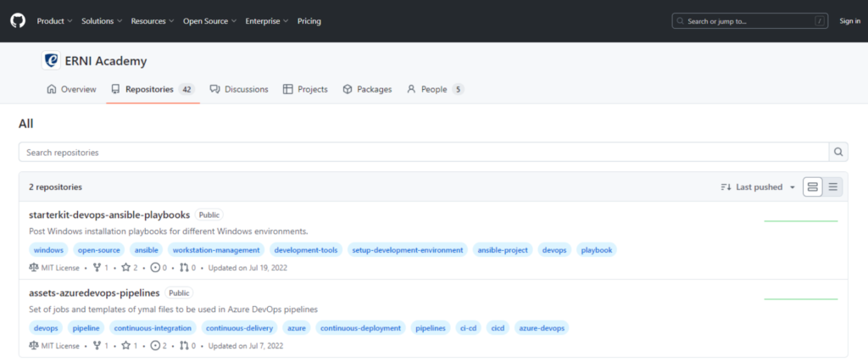Open the Open Source menu
This screenshot has height=362, width=868.
(x=209, y=21)
